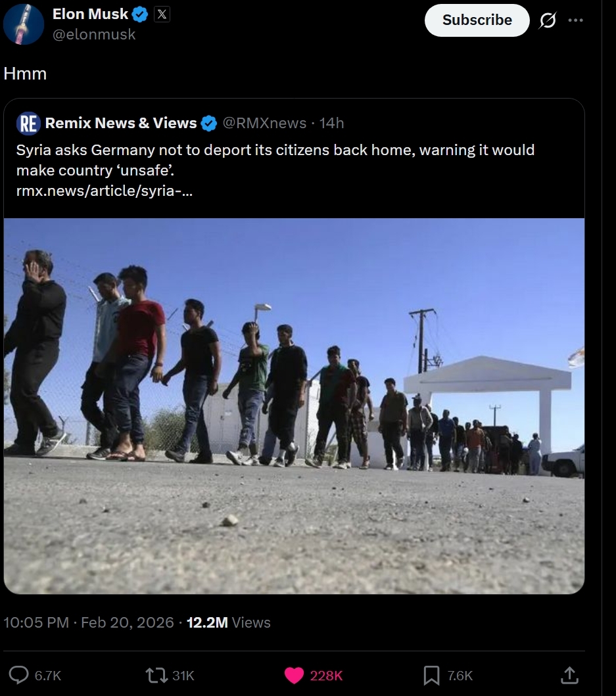The height and width of the screenshot is (696, 616).
Task: Open the reply comment icon
Action: [18, 675]
